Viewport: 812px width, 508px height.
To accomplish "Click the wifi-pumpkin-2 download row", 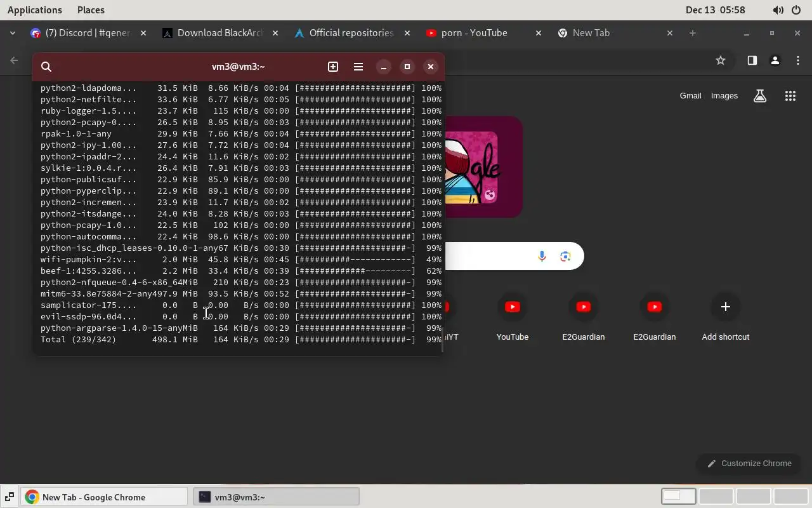I will 241,260.
